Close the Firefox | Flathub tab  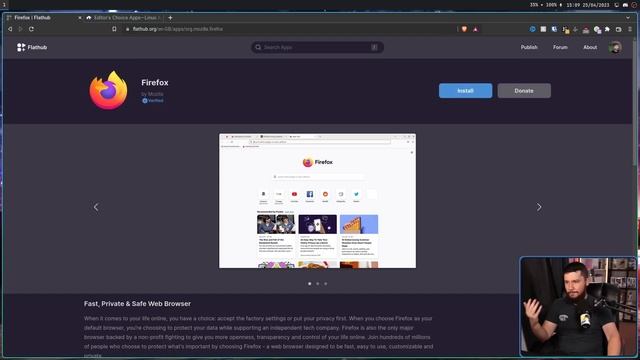coord(80,18)
